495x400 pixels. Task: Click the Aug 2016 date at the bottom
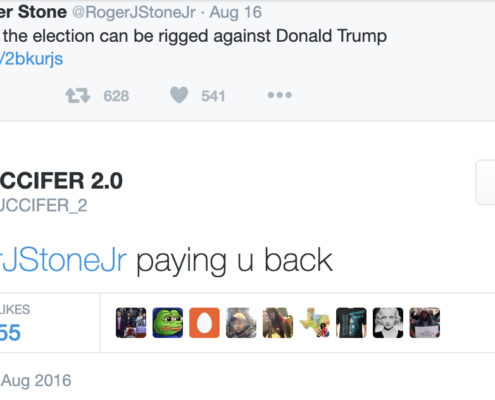point(36,380)
